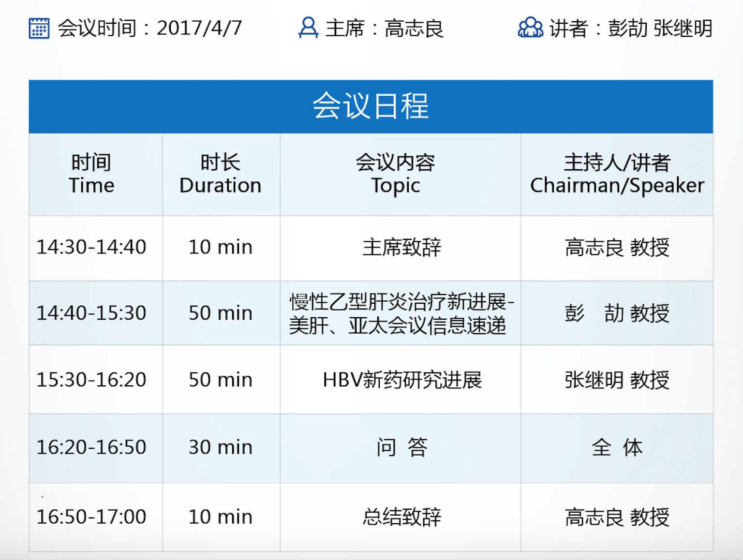Click the 问答 topic cell

pyautogui.click(x=401, y=448)
